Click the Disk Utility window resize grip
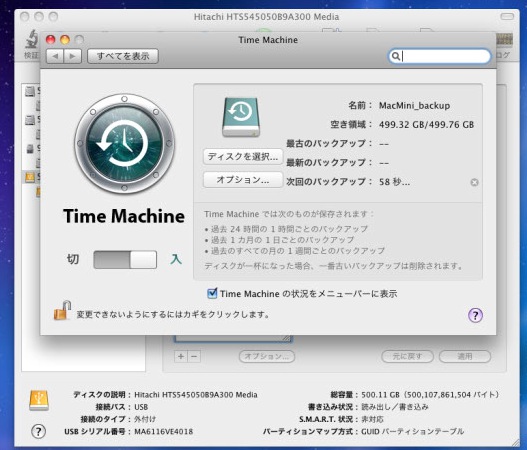Image resolution: width=527 pixels, height=450 pixels. (515, 443)
